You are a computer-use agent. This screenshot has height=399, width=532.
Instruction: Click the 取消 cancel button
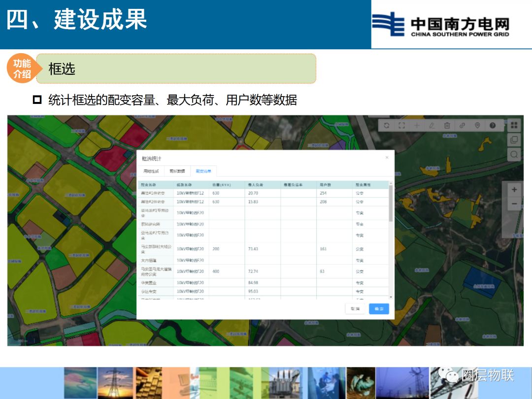[355, 309]
